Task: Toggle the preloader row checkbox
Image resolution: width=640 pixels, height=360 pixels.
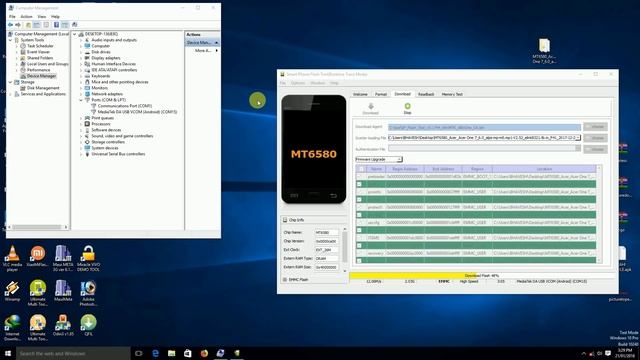Action: click(x=360, y=177)
